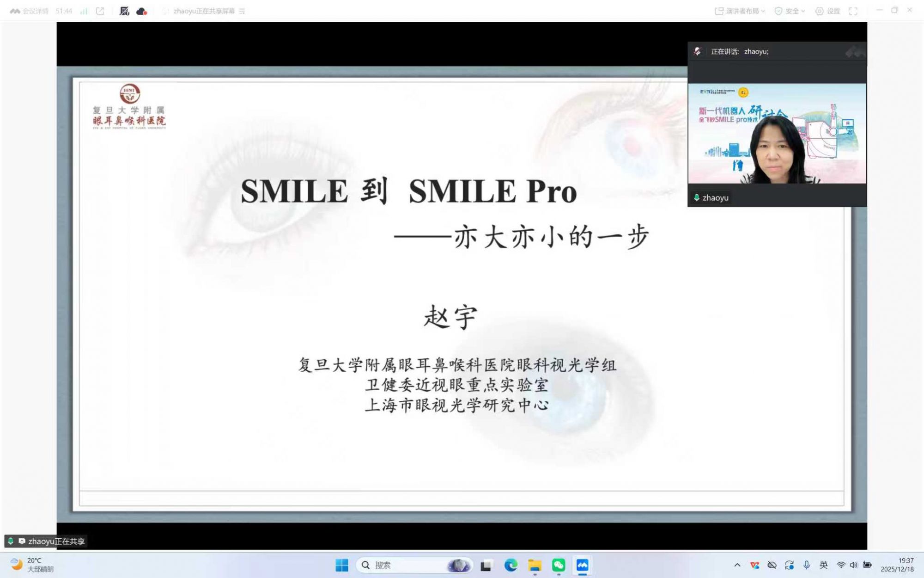Collapse the floating speaker video panel
The image size is (924, 578).
pos(855,52)
